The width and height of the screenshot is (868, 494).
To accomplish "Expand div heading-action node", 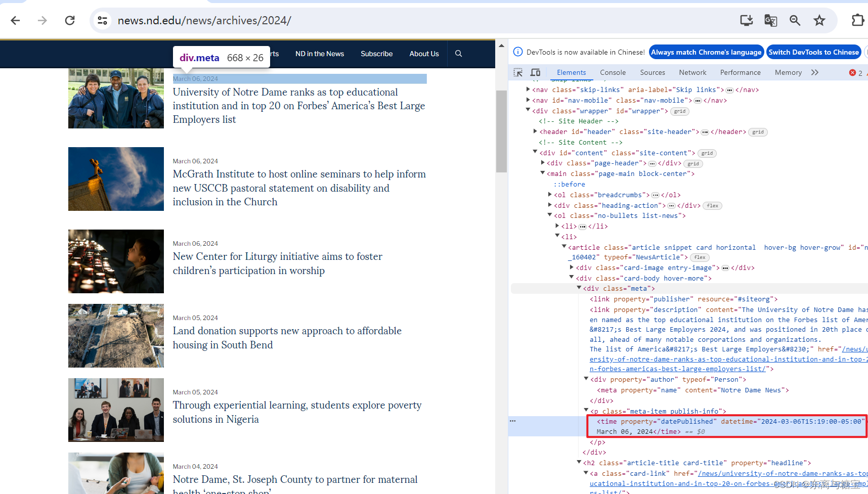I will pyautogui.click(x=550, y=205).
